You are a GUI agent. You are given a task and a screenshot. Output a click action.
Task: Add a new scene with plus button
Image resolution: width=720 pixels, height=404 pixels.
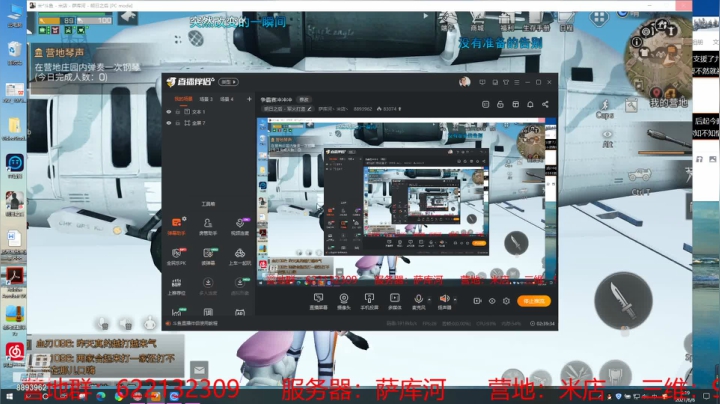[x=249, y=99]
